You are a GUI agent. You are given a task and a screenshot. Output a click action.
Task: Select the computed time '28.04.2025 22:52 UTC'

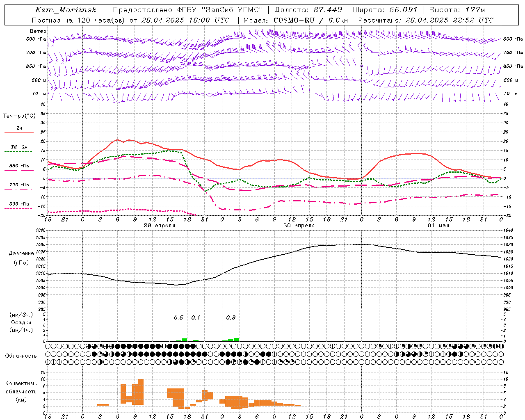coord(449,20)
